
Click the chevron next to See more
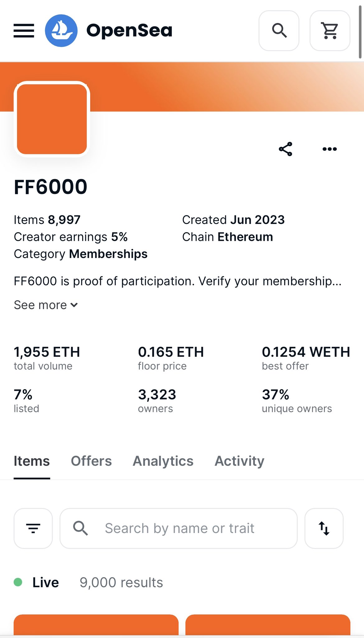(74, 305)
